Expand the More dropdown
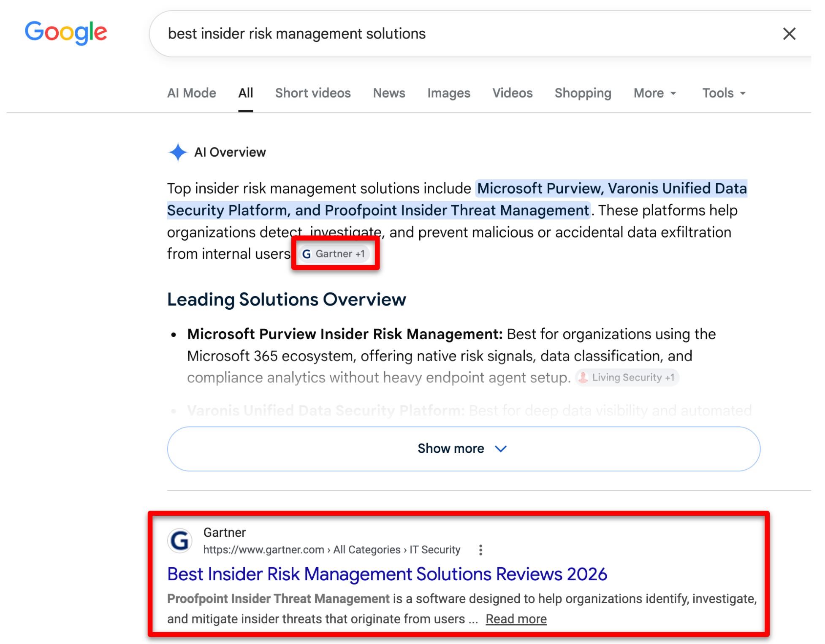Image resolution: width=825 pixels, height=644 pixels. [x=655, y=93]
